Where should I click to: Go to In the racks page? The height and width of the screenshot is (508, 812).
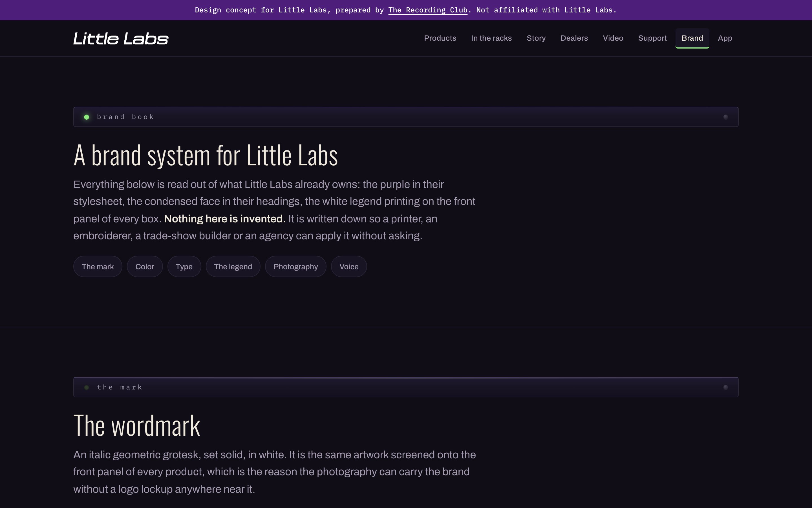point(491,38)
